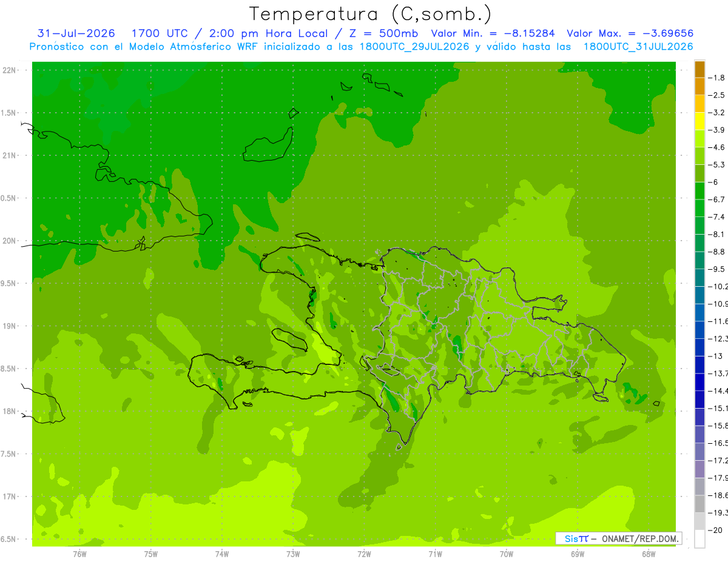Viewport: 728px width, 562px height.
Task: Click 'Valor Min. = -8.15284' text
Action: [493, 33]
